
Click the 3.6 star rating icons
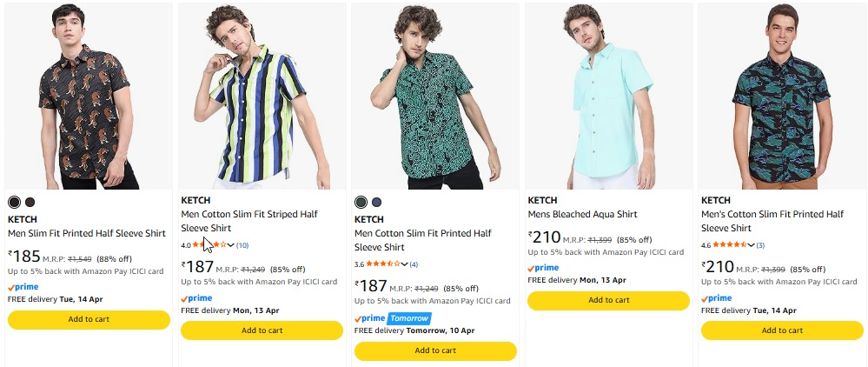[382, 264]
